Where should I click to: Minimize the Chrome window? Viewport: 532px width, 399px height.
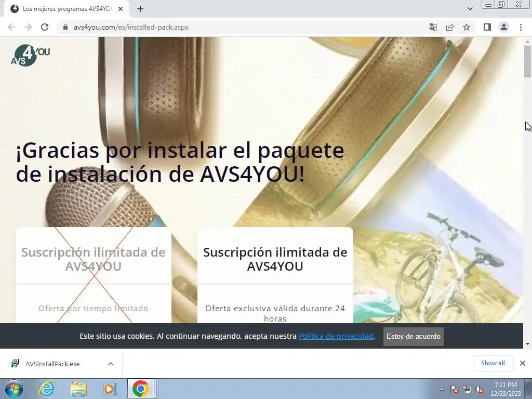tap(488, 5)
